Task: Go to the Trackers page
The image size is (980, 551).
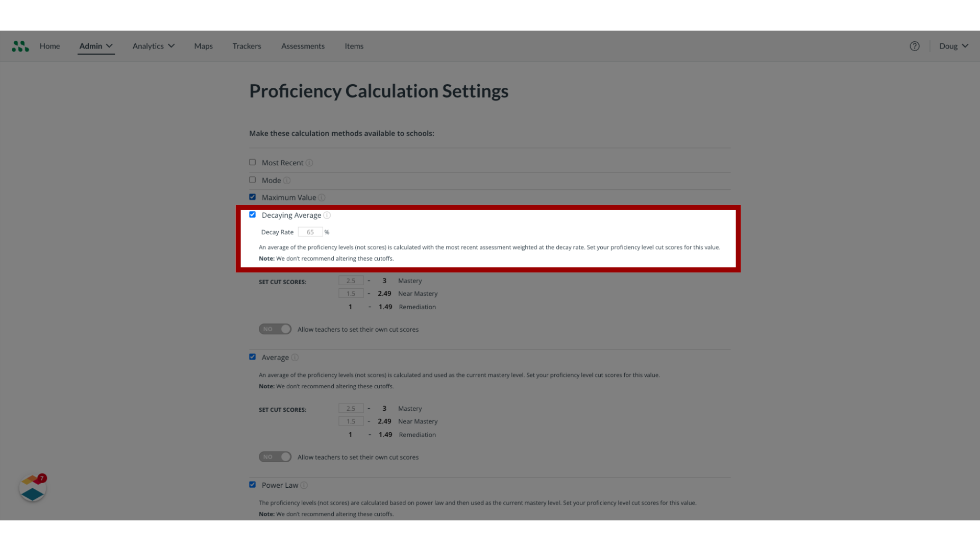Action: (x=247, y=46)
